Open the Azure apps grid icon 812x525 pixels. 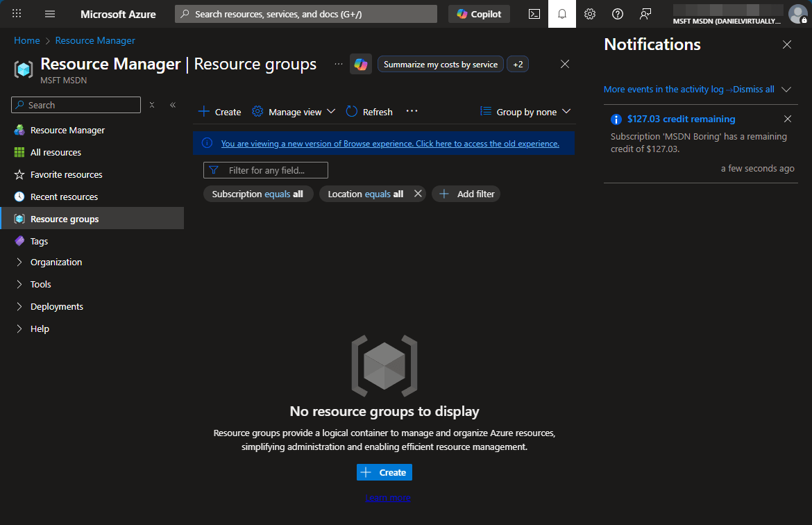17,13
